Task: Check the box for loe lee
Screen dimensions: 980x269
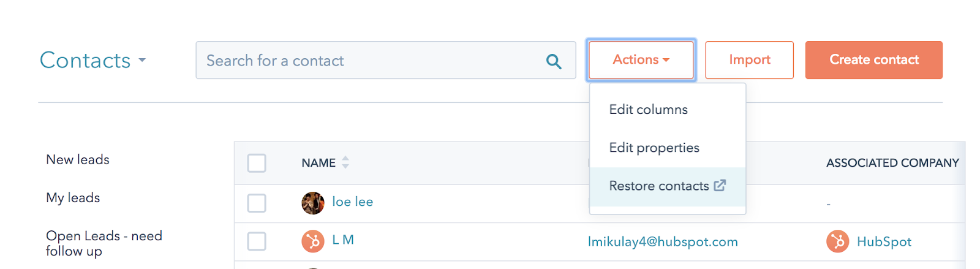Action: point(257,203)
